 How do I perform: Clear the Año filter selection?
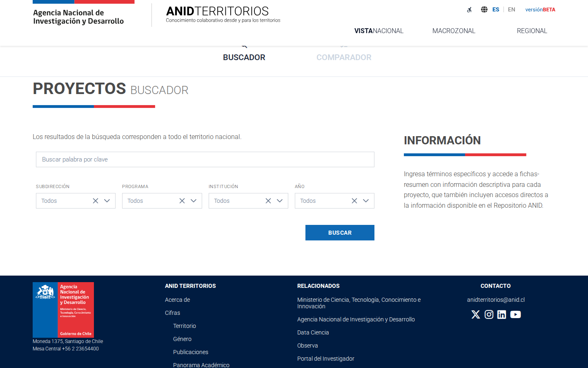[354, 201]
